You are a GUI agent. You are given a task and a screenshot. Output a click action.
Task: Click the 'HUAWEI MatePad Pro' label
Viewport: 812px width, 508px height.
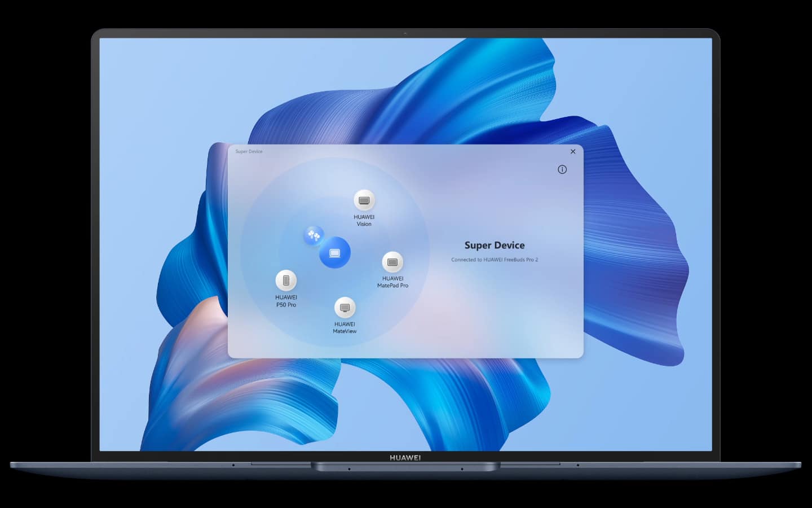pos(393,282)
